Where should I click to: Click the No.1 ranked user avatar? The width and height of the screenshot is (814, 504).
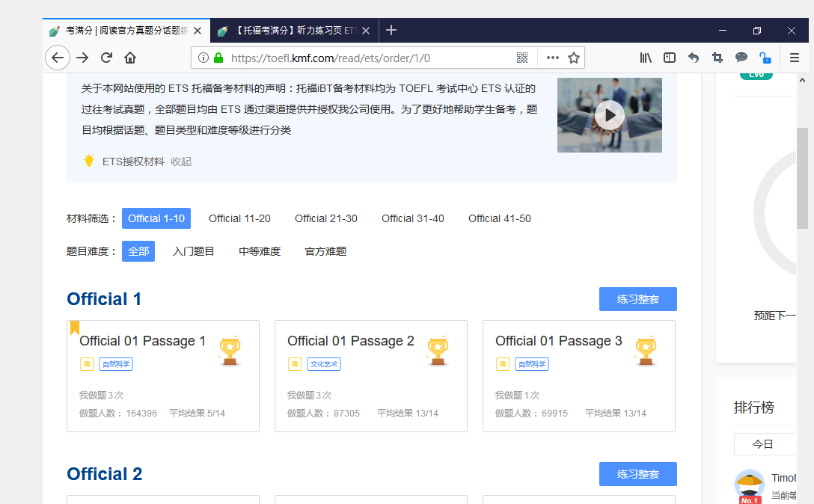[x=749, y=485]
